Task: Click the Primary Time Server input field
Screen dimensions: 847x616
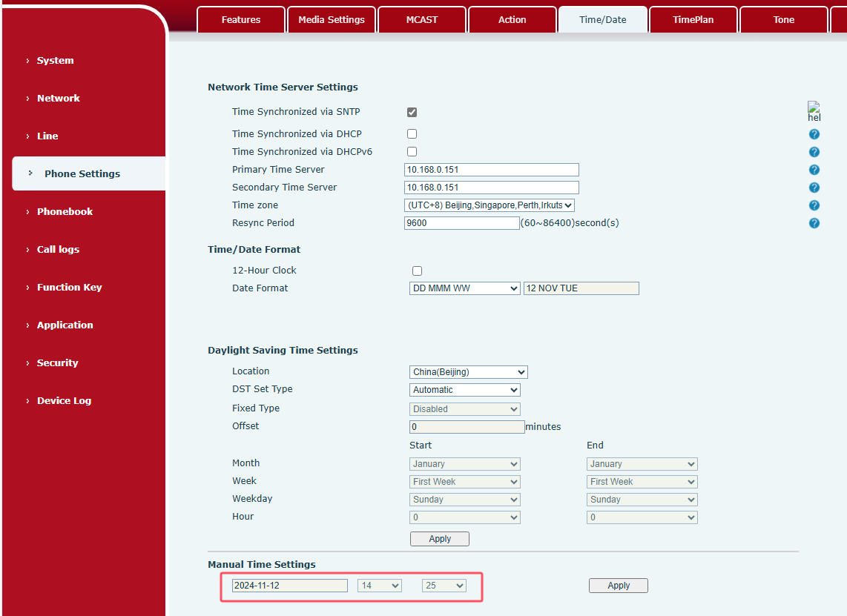Action: point(491,170)
